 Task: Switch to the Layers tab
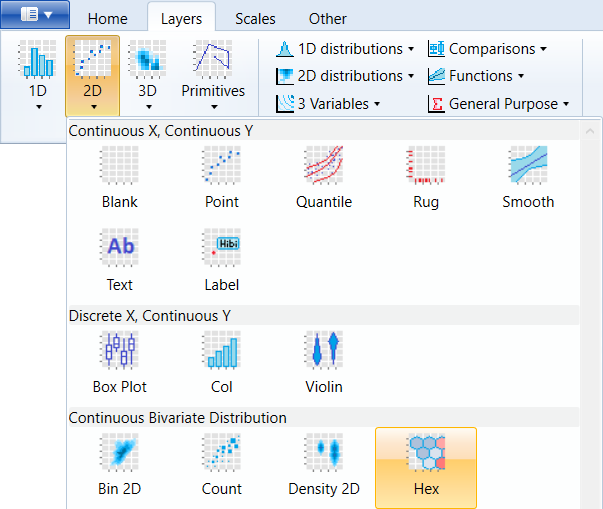[181, 18]
